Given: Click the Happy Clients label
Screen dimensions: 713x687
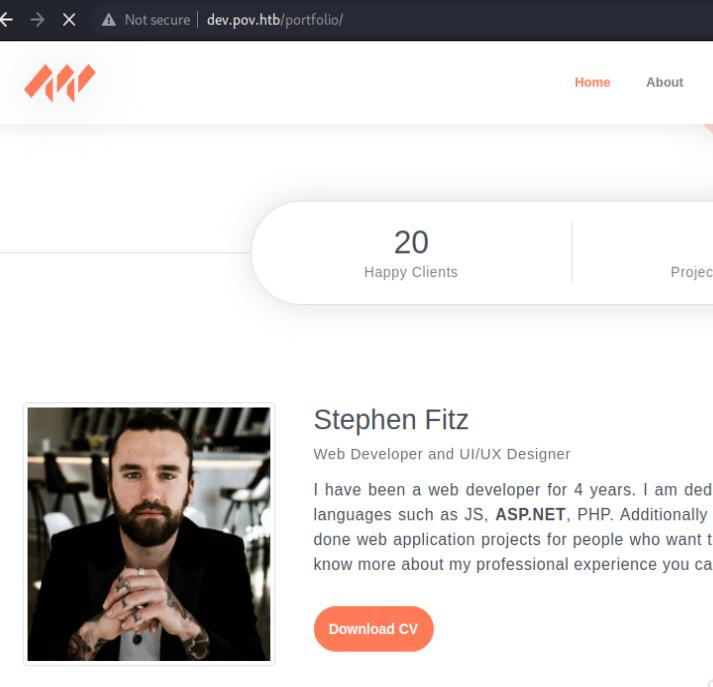Looking at the screenshot, I should (411, 272).
